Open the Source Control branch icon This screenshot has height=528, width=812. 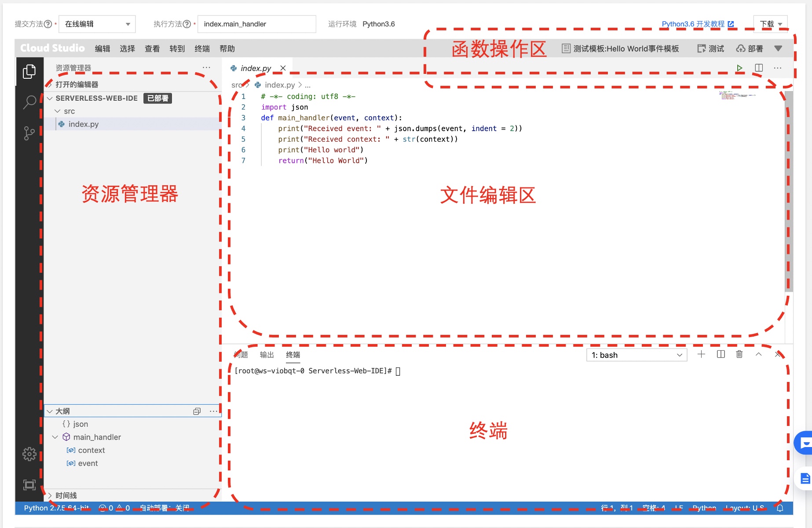(29, 133)
